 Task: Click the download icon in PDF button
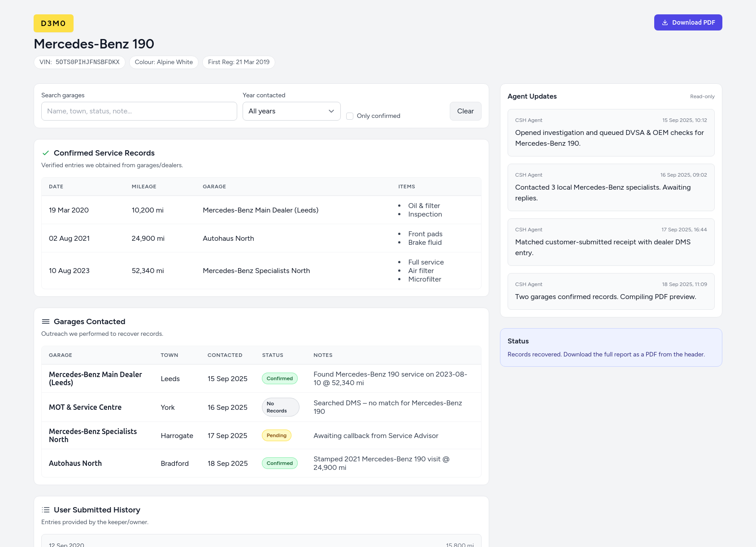pos(665,22)
